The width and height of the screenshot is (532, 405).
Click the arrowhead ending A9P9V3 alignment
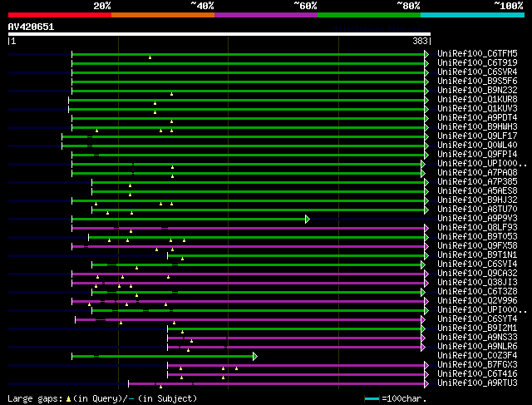click(308, 220)
